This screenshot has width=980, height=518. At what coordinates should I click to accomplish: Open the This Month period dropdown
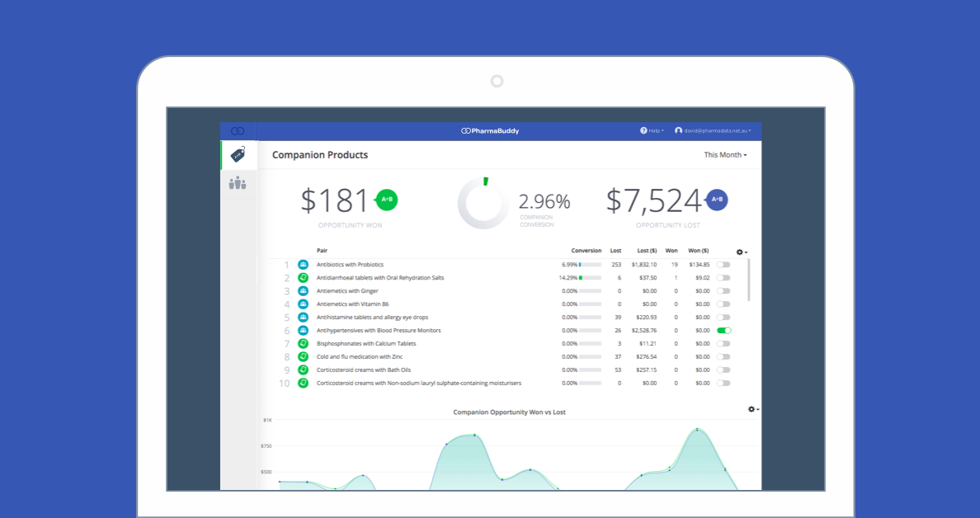point(725,155)
